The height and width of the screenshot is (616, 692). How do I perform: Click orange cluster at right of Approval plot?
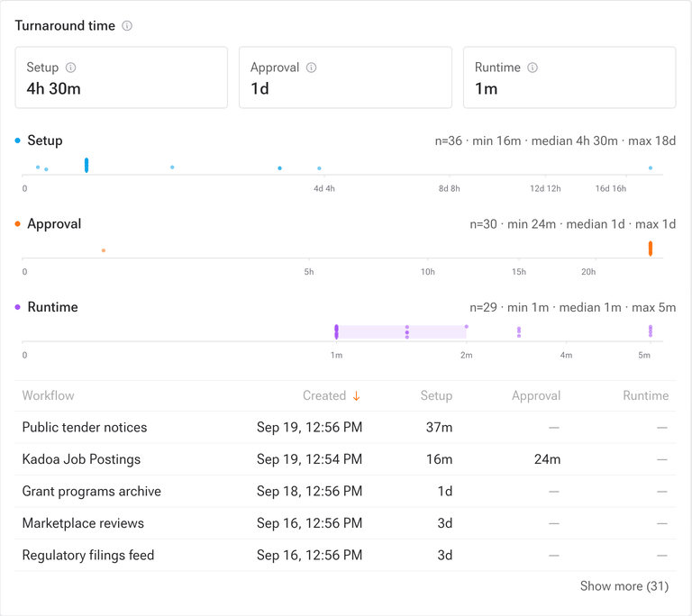click(x=651, y=249)
